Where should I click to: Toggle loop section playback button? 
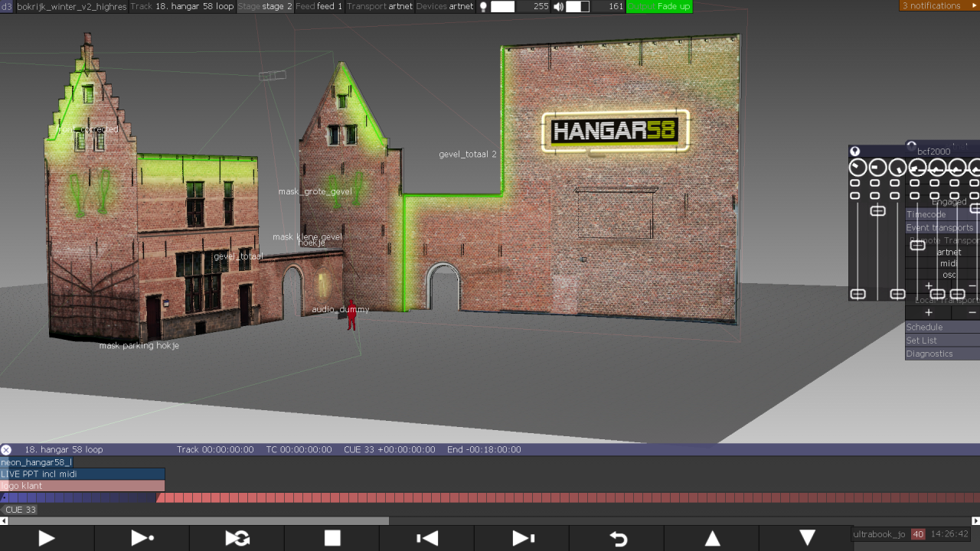237,538
